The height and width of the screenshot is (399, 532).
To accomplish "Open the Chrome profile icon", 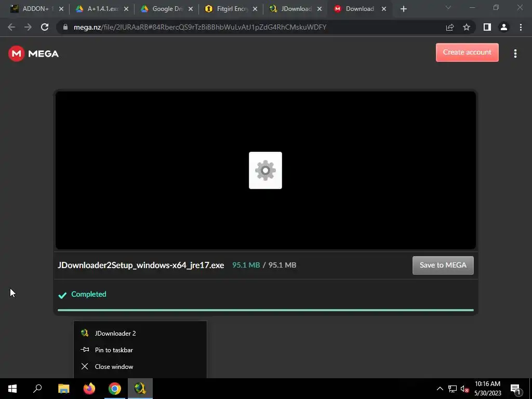I will [x=504, y=27].
